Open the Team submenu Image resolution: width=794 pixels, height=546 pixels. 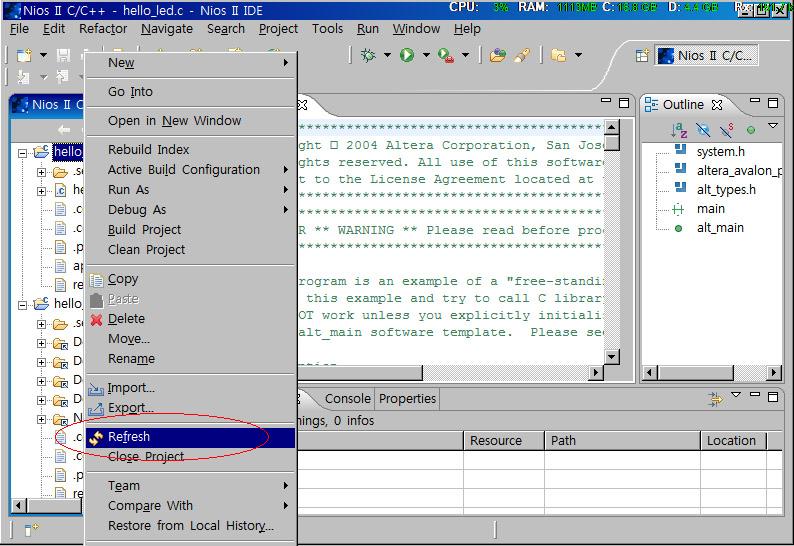click(190, 486)
